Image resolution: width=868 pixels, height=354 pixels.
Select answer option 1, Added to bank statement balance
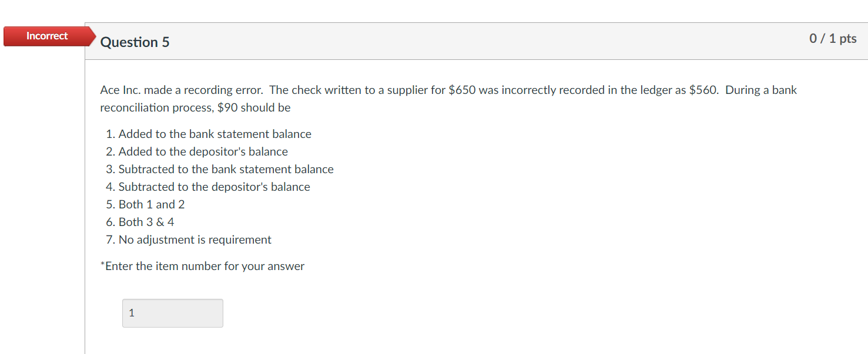click(214, 134)
